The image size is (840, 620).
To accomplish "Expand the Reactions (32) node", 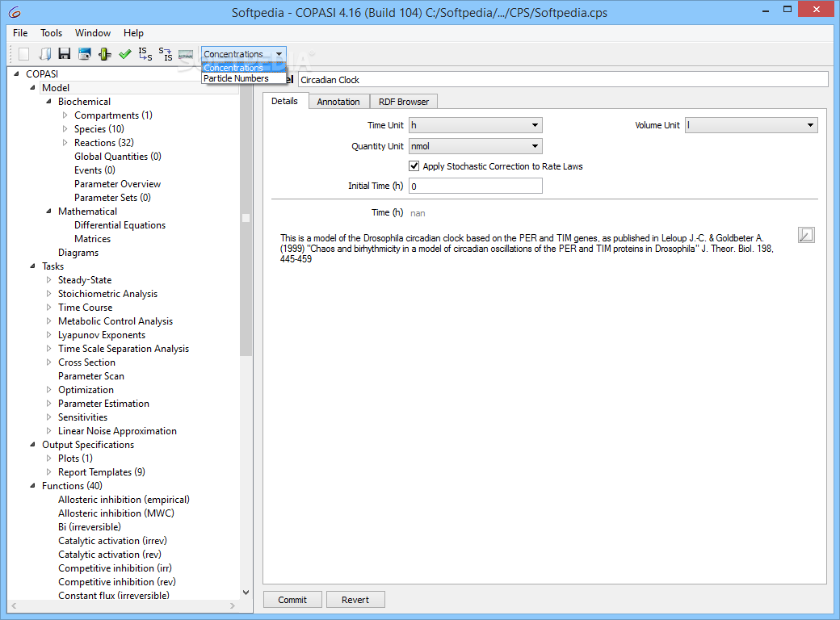I will [x=65, y=142].
